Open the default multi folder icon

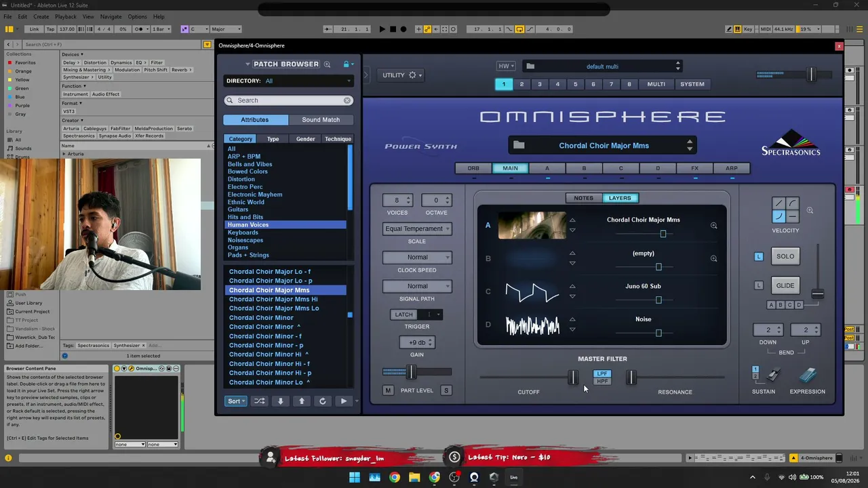tap(530, 66)
